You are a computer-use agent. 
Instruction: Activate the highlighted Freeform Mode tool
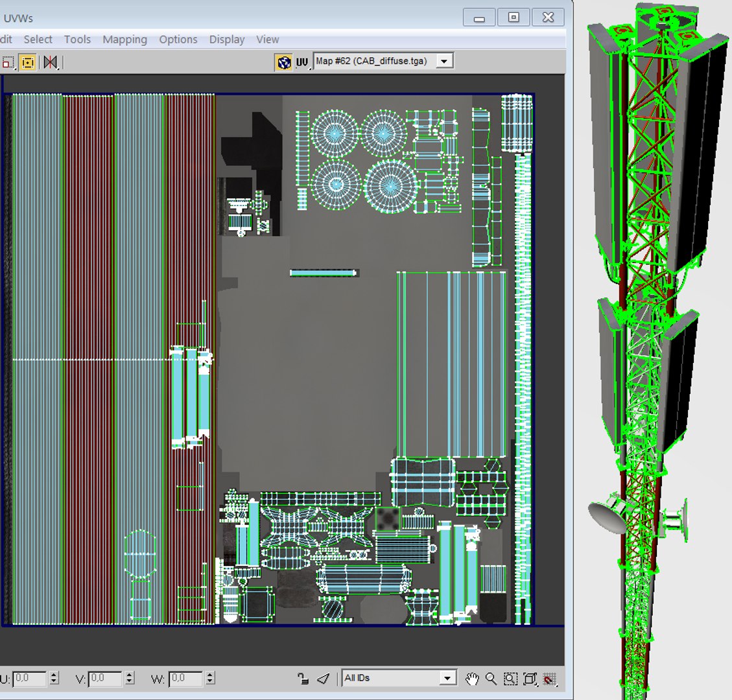[28, 62]
